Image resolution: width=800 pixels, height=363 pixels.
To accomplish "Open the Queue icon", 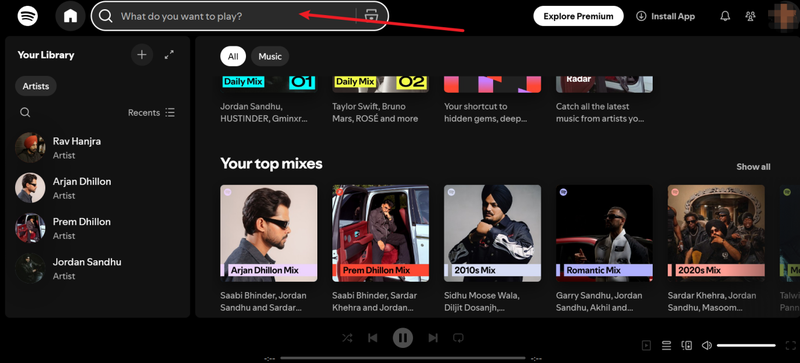I will tap(666, 346).
